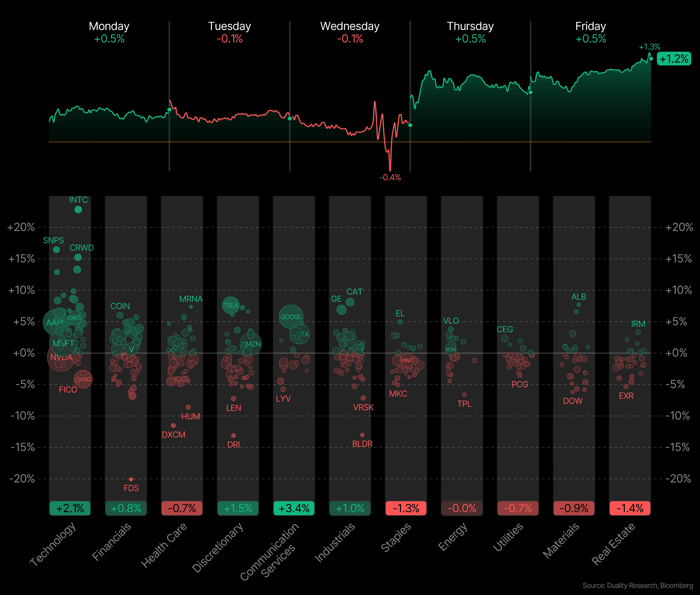
Task: Click the TSLA bubble in Discretionary
Action: click(231, 305)
